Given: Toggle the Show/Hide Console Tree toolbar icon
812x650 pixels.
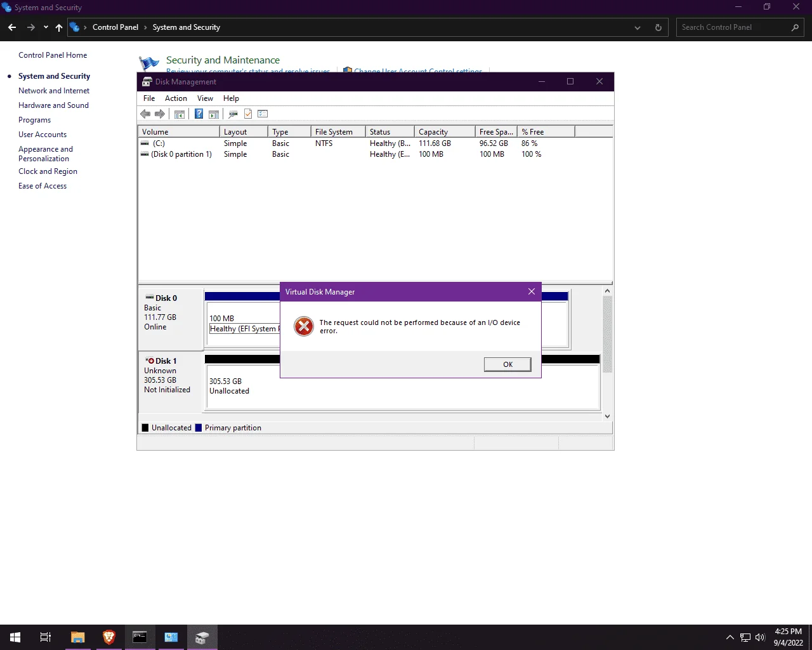Looking at the screenshot, I should (180, 114).
